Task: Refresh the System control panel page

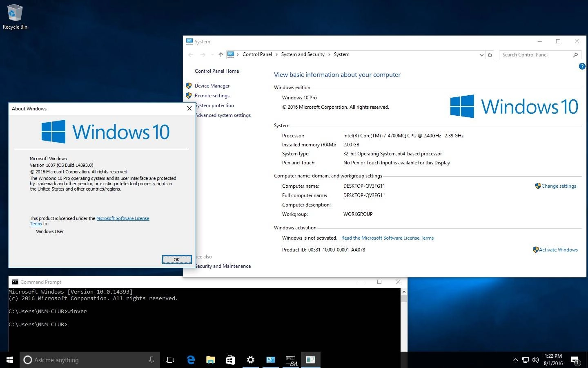Action: pyautogui.click(x=490, y=55)
